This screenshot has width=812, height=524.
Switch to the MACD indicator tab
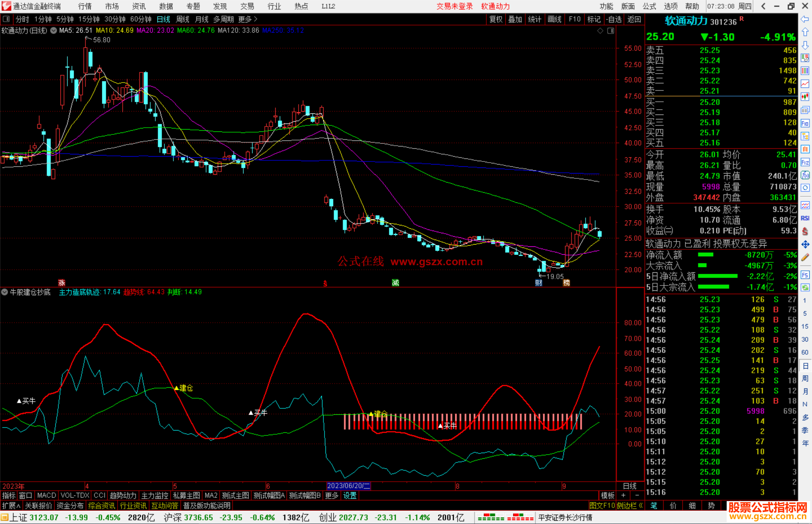[x=46, y=495]
